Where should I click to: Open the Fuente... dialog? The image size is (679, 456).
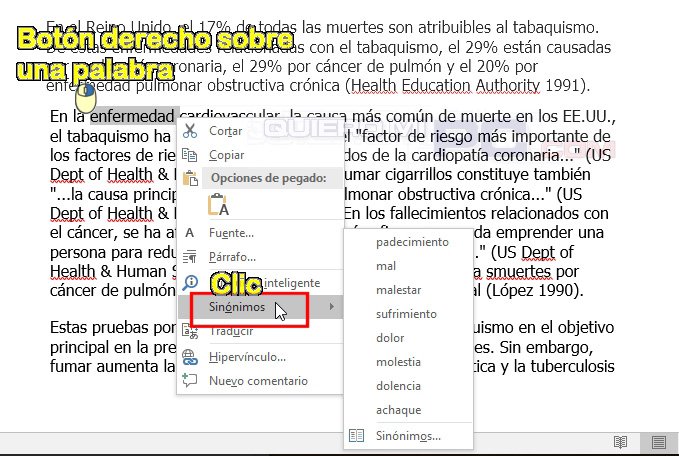[260, 233]
